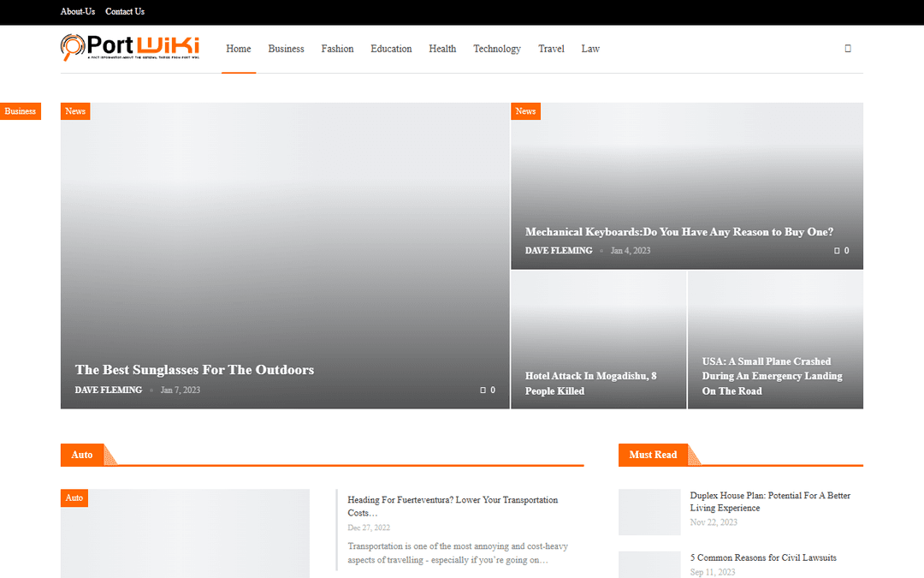Viewport: 924px width, 578px height.
Task: Click comment count 0 on Keyboards article
Action: [x=846, y=251]
